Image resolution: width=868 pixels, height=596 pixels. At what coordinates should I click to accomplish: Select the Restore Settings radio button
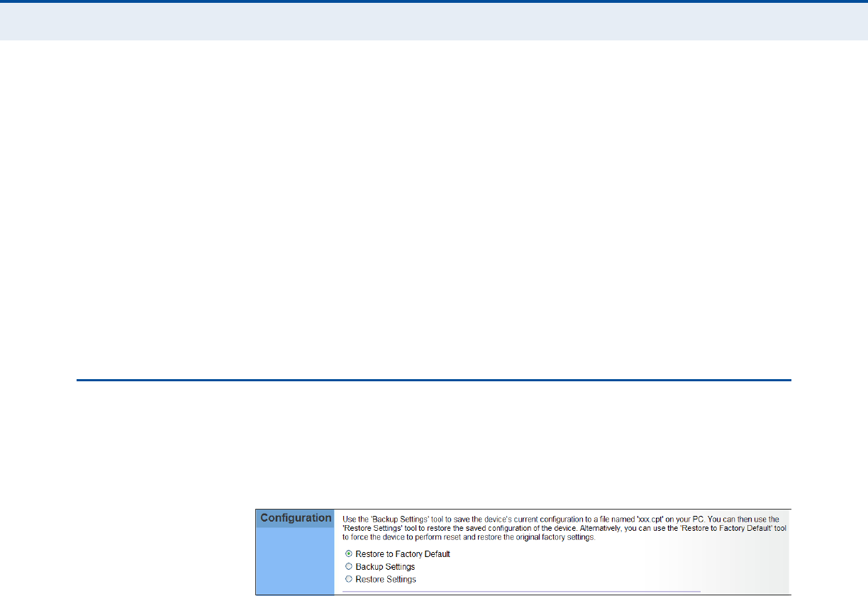tap(348, 579)
